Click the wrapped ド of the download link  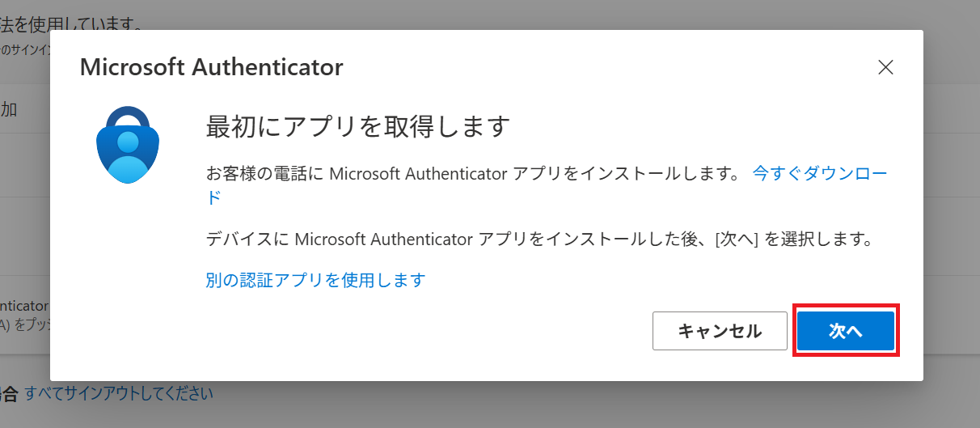[213, 197]
